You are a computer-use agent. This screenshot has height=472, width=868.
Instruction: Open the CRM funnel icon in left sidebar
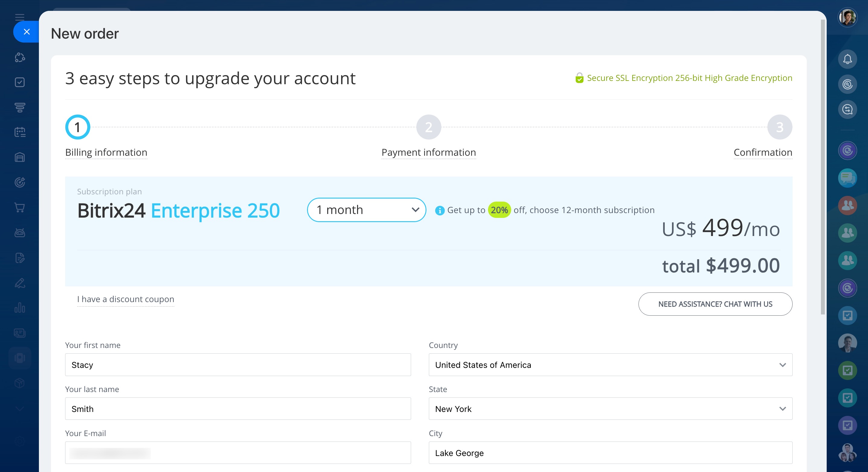tap(20, 107)
